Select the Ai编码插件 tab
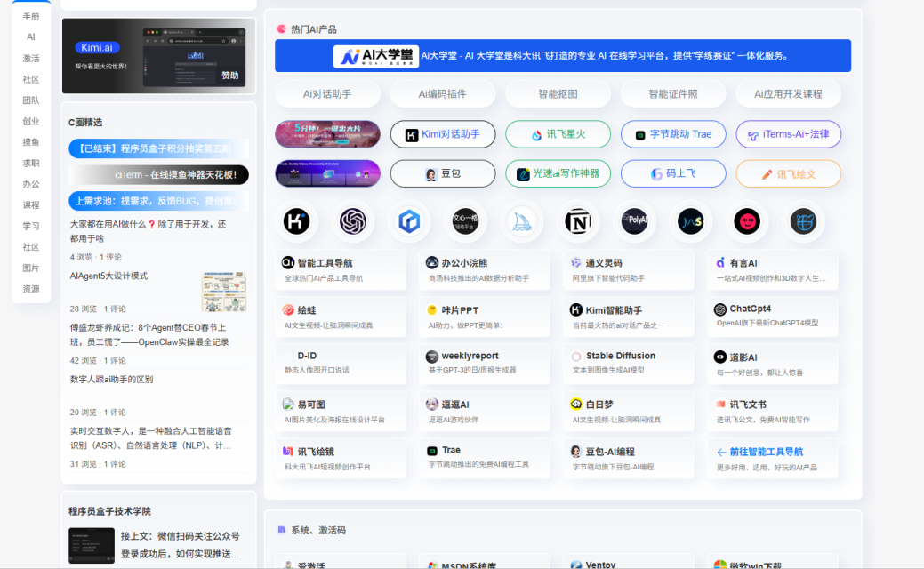Image resolution: width=924 pixels, height=569 pixels. pyautogui.click(x=443, y=93)
